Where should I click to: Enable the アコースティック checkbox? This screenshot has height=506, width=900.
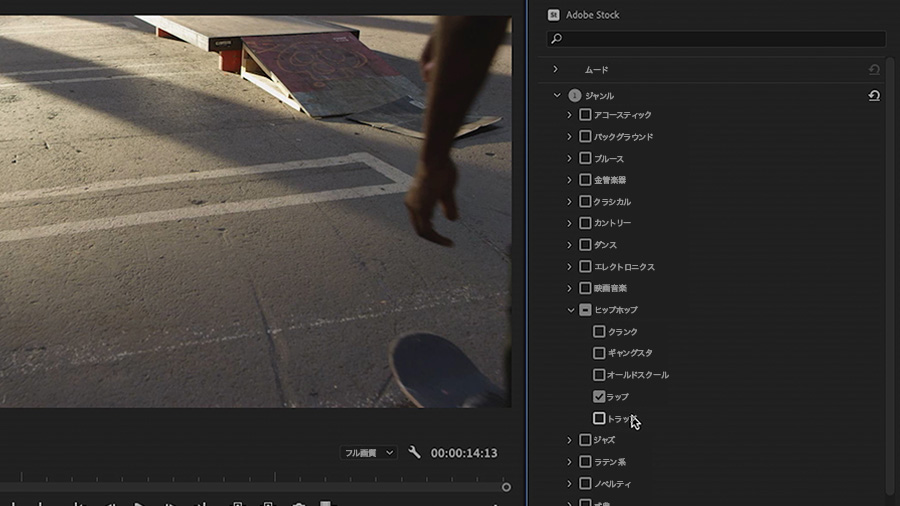point(585,115)
